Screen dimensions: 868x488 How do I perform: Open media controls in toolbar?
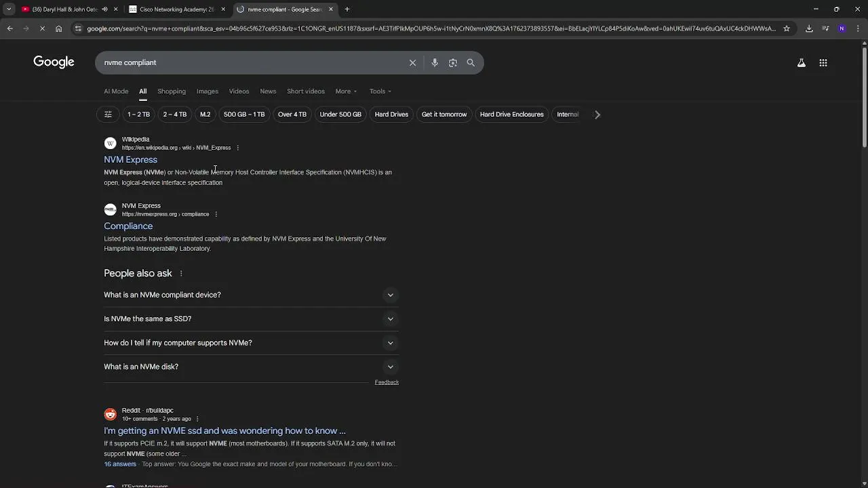click(x=825, y=28)
